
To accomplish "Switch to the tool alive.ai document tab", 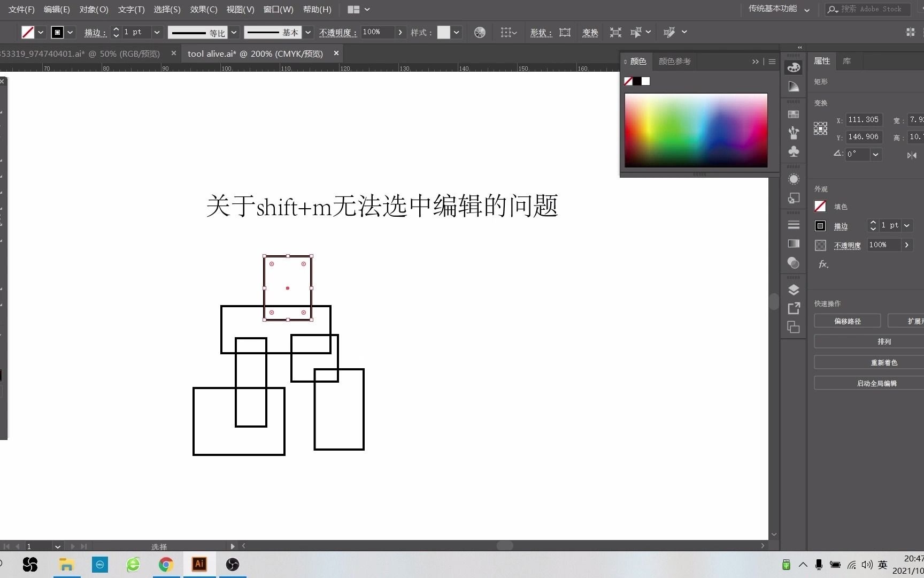I will (256, 54).
